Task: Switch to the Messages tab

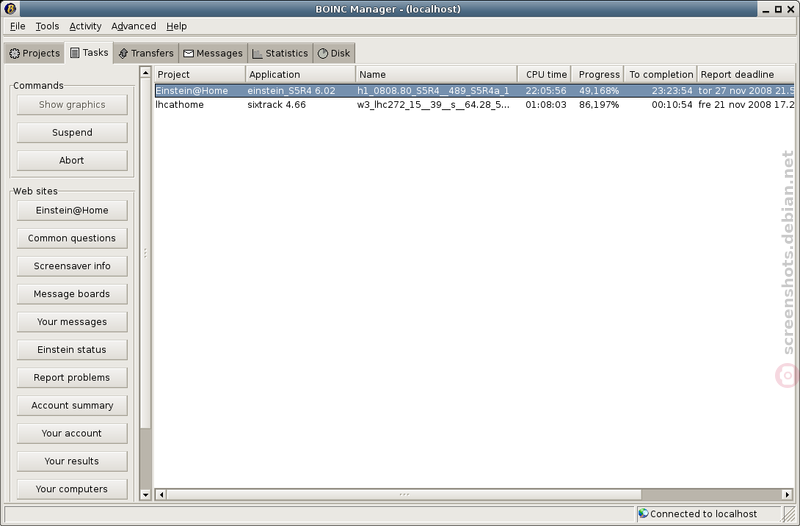Action: [x=213, y=53]
